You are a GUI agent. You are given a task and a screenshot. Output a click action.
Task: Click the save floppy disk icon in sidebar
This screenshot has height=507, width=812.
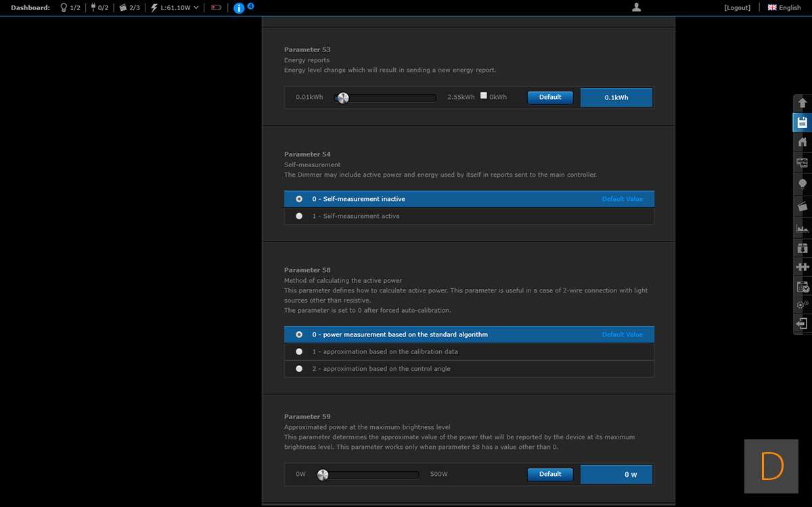803,123
